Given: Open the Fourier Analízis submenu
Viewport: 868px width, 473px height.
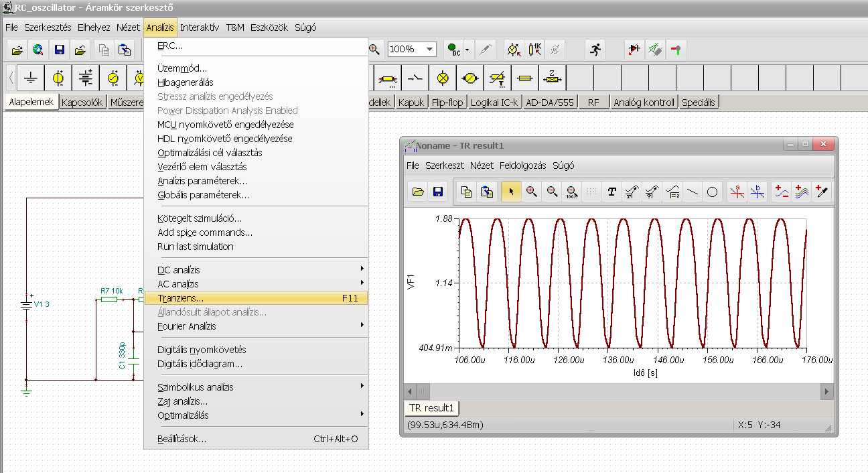Looking at the screenshot, I should click(x=188, y=326).
